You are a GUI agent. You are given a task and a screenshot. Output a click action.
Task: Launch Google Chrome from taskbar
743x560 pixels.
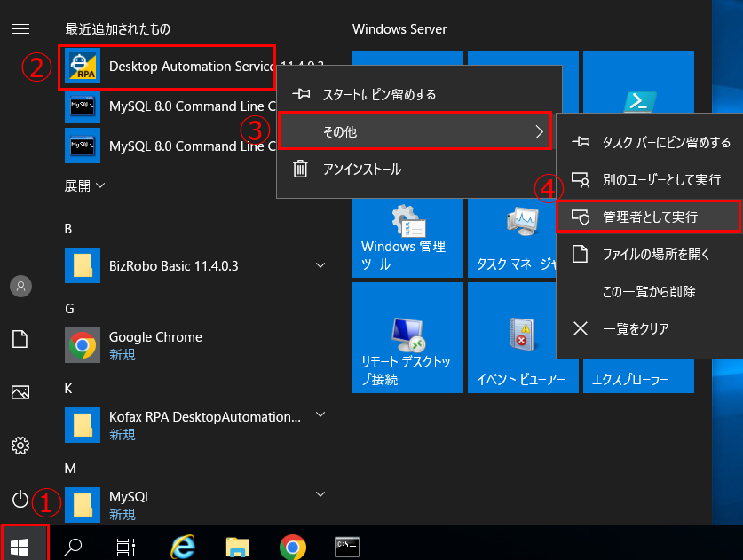293,548
